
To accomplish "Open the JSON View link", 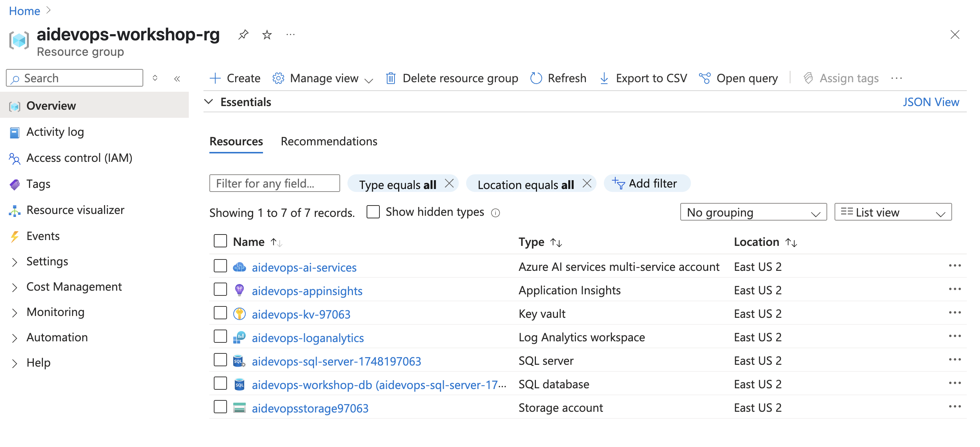I will (930, 102).
